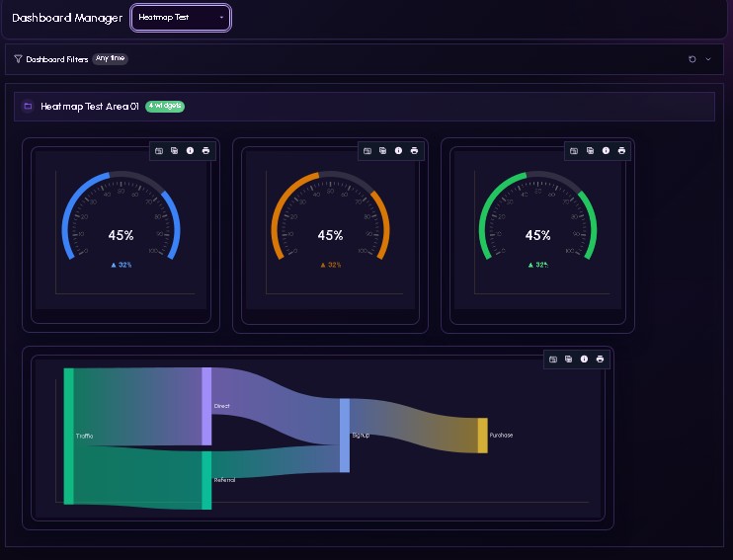Viewport: 733px width, 560px height.
Task: Click the window icon on the orange gauge widget
Action: pos(366,151)
